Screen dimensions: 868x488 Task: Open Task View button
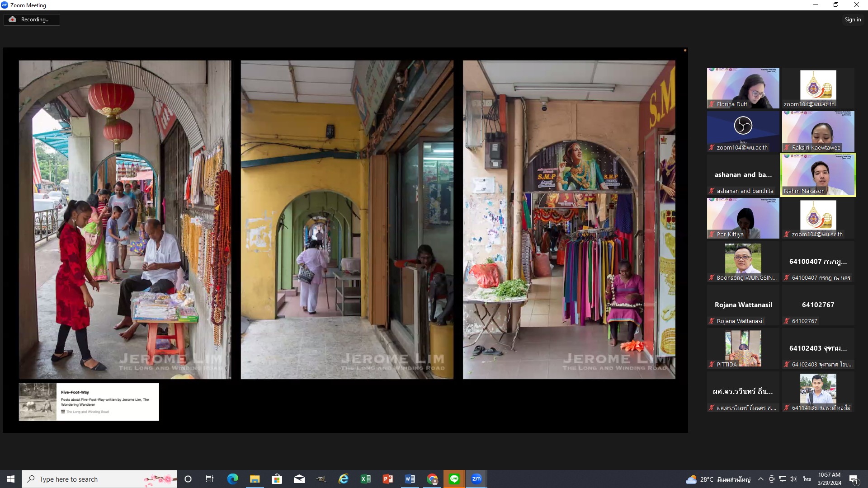tap(210, 479)
